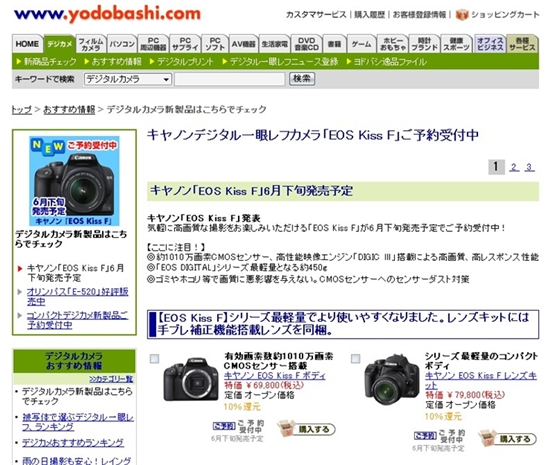Go to デジタル一眼レフニュース登録
The width and height of the screenshot is (550, 465).
point(284,62)
